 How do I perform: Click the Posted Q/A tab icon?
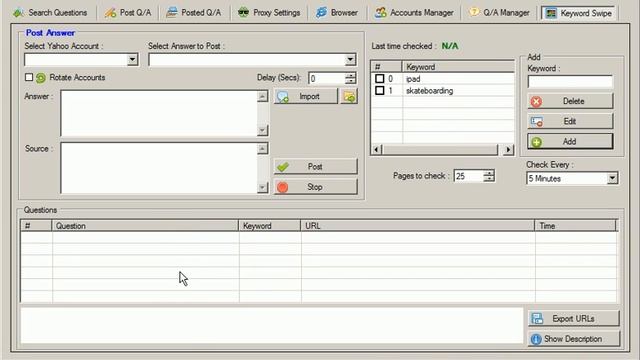pos(172,13)
